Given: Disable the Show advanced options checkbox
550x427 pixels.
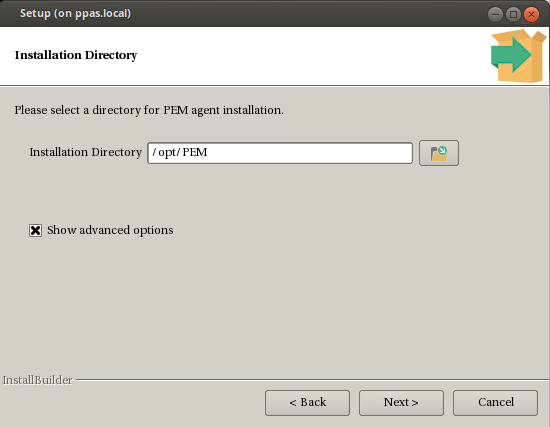Looking at the screenshot, I should (x=35, y=231).
